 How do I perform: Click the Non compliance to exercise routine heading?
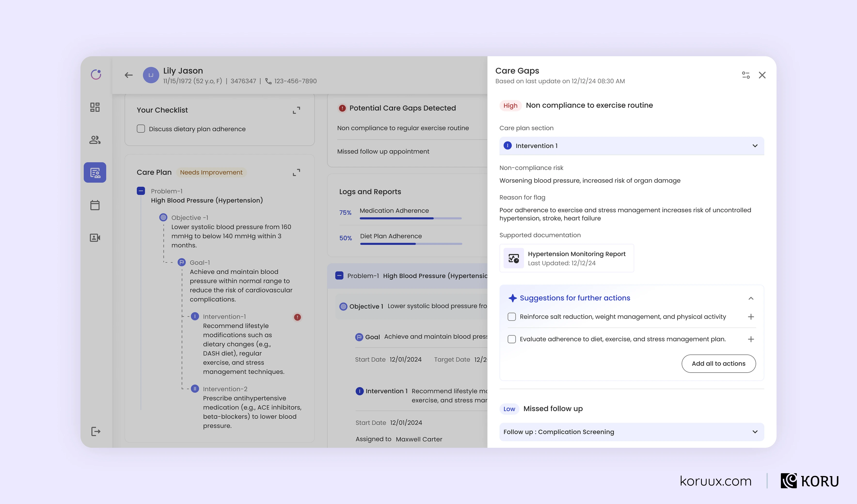pos(589,105)
